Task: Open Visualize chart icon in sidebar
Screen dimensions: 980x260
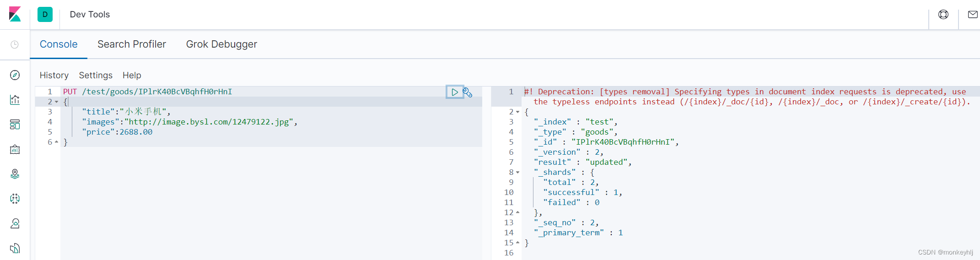Action: click(x=15, y=100)
